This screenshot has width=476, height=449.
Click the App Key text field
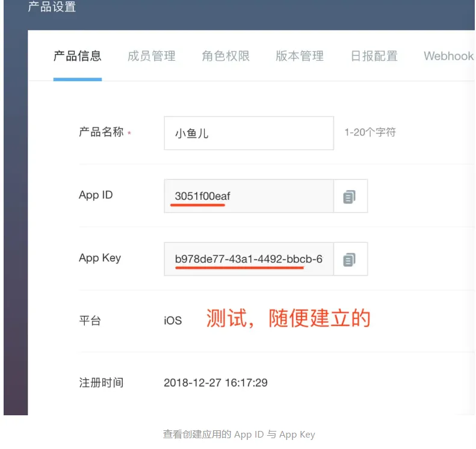pyautogui.click(x=249, y=259)
